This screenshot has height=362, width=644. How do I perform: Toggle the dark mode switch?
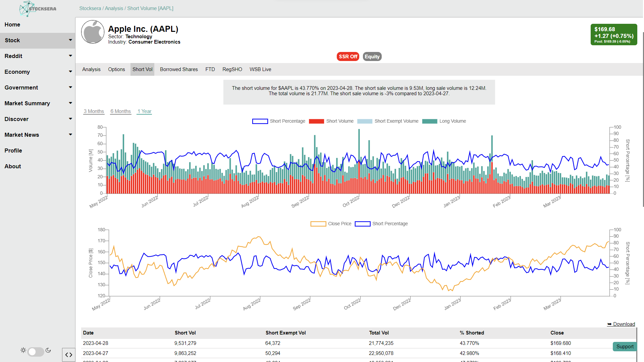point(36,352)
